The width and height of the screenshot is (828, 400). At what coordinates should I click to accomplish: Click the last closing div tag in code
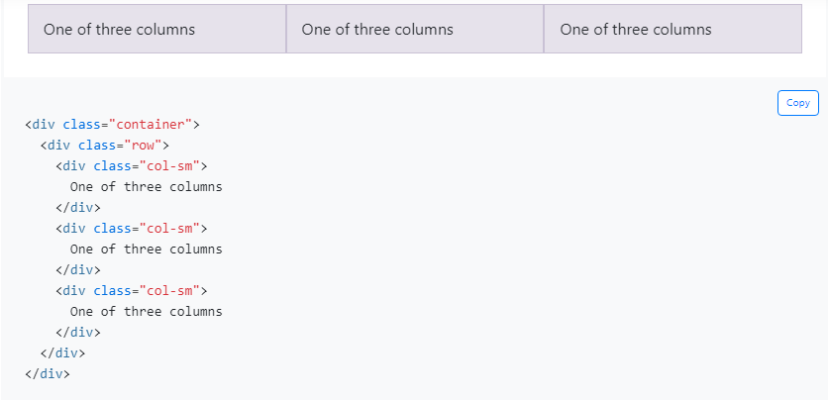(x=47, y=374)
